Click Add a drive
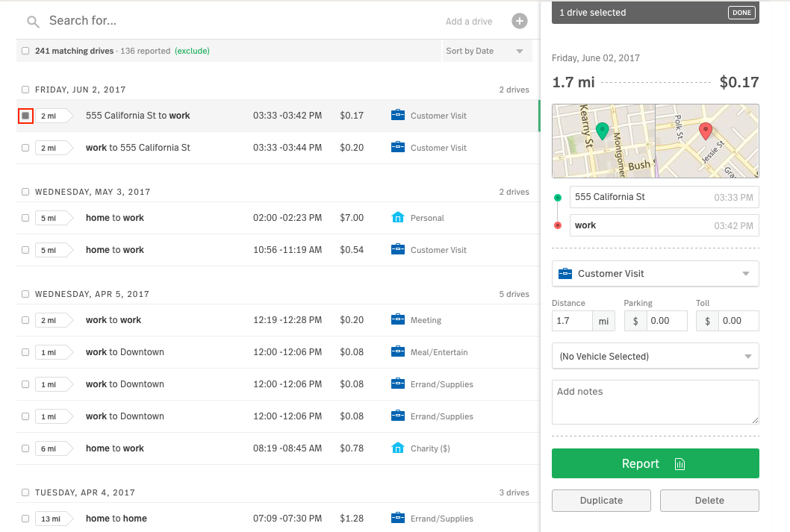 click(x=469, y=21)
